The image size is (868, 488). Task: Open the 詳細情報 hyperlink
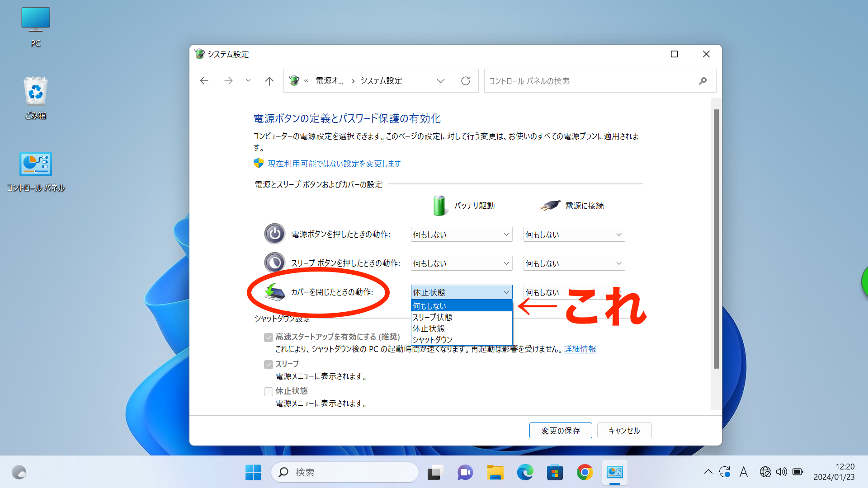580,349
